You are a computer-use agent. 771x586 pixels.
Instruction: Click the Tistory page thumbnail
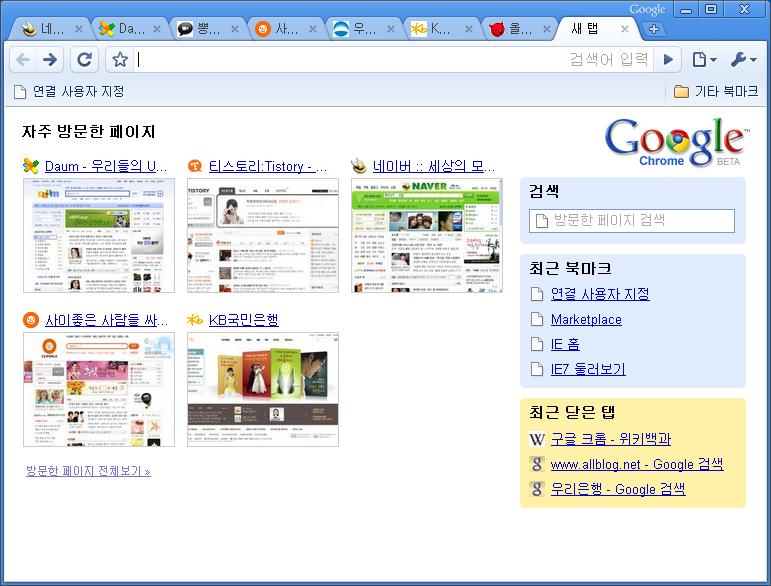(x=263, y=235)
